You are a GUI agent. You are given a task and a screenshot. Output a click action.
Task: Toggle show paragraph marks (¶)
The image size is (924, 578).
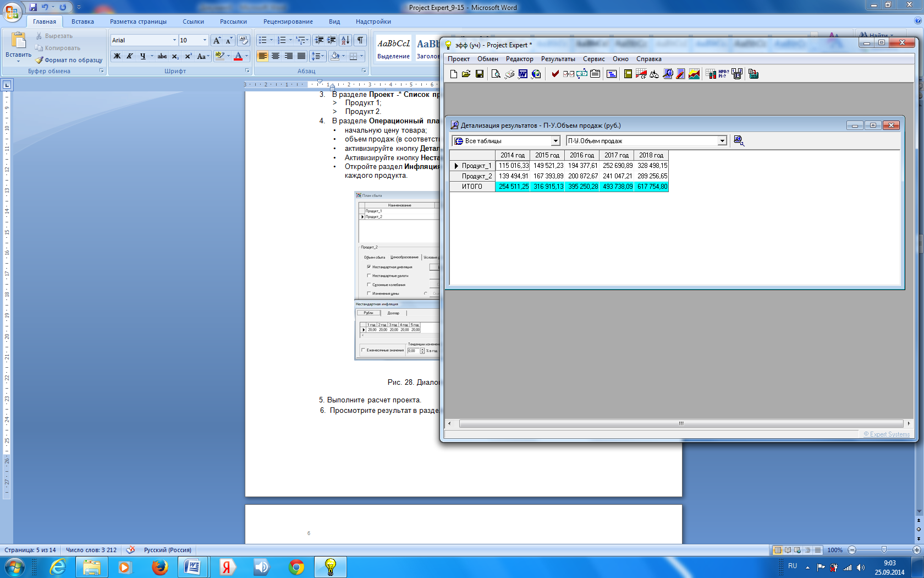(360, 40)
